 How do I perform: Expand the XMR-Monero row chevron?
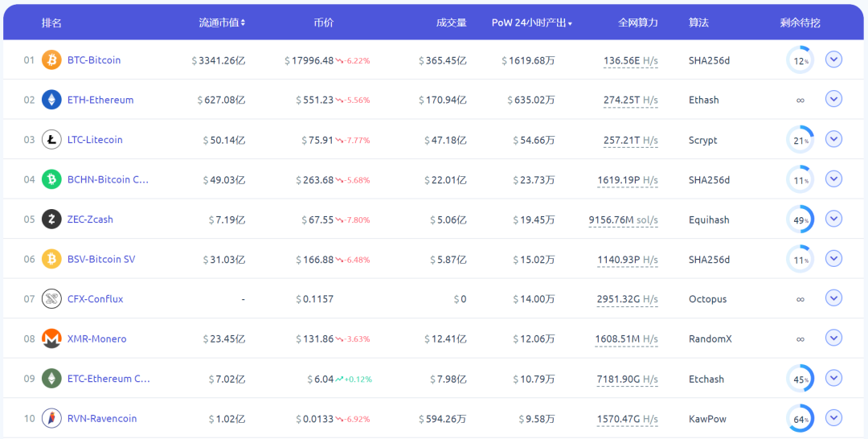point(833,338)
